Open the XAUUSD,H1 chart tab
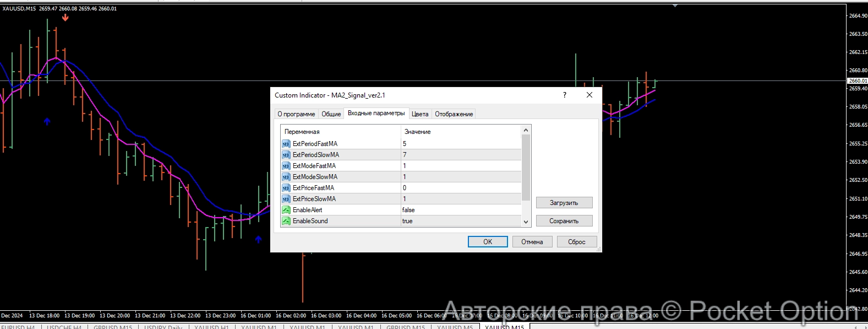 tap(211, 327)
